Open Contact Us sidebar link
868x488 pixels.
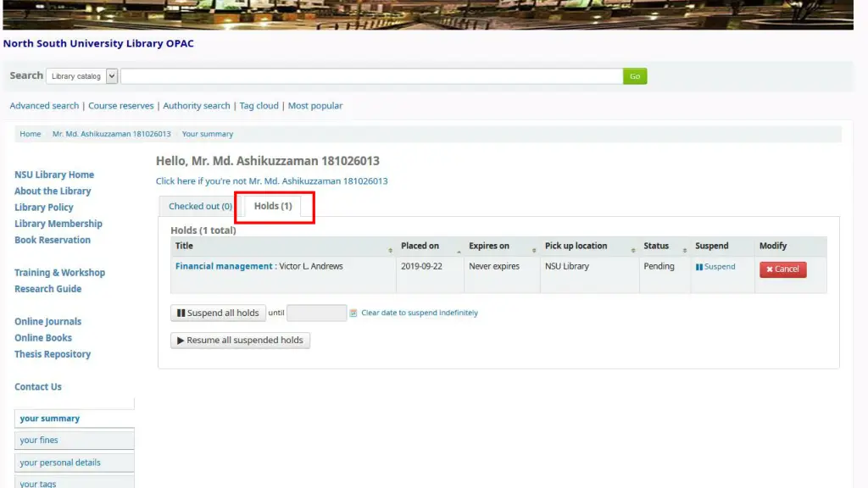pos(38,387)
